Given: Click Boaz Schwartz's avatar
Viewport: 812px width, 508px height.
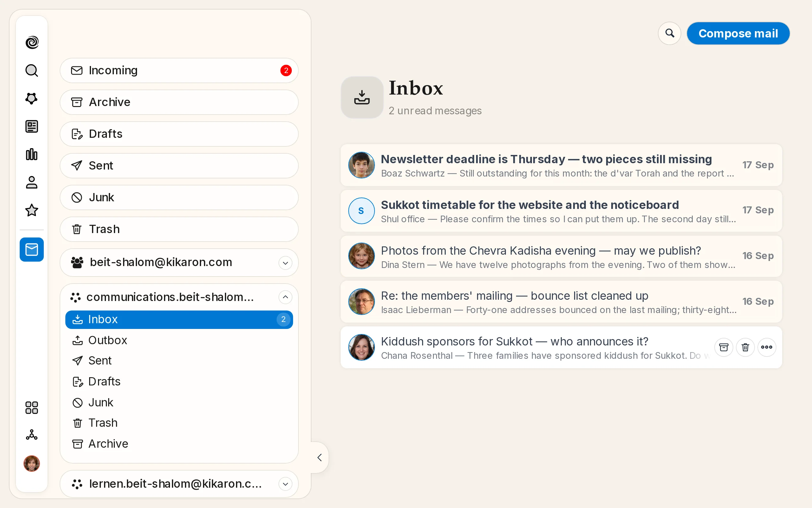Looking at the screenshot, I should click(x=361, y=165).
